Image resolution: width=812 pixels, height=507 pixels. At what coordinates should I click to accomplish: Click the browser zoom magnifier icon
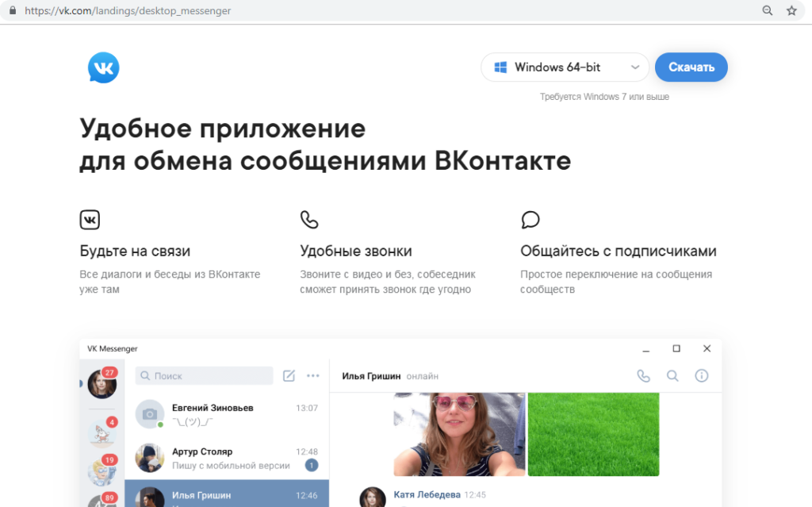pyautogui.click(x=768, y=10)
